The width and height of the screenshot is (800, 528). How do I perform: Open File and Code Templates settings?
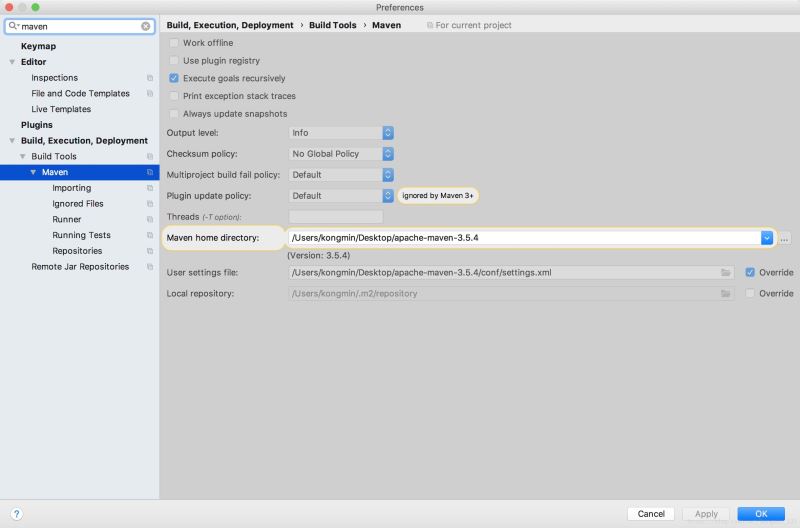coord(81,93)
